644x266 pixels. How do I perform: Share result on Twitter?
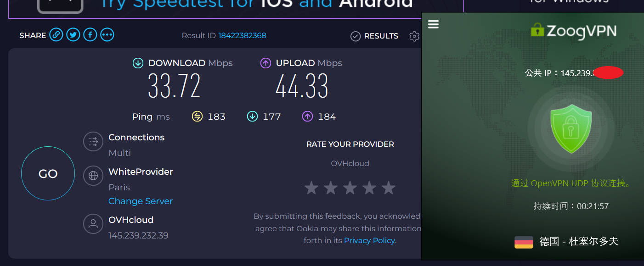click(73, 35)
